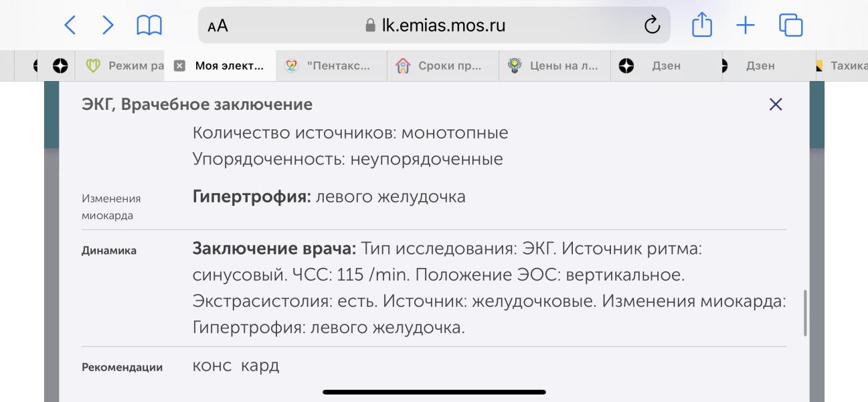This screenshot has height=402, width=868.
Task: Add a new tab with the plus icon
Action: click(x=746, y=26)
